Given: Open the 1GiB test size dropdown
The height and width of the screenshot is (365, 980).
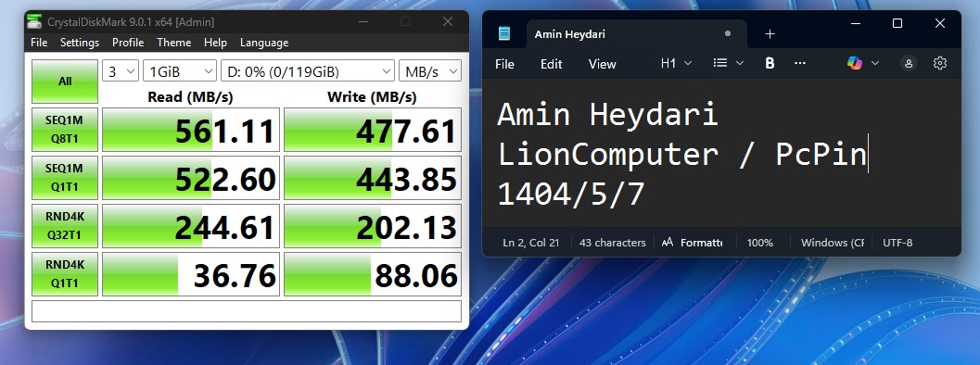Looking at the screenshot, I should 179,71.
